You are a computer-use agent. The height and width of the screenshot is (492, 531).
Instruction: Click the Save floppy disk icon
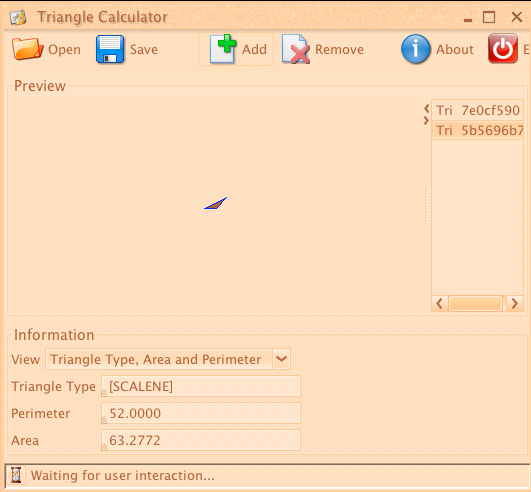tap(110, 49)
